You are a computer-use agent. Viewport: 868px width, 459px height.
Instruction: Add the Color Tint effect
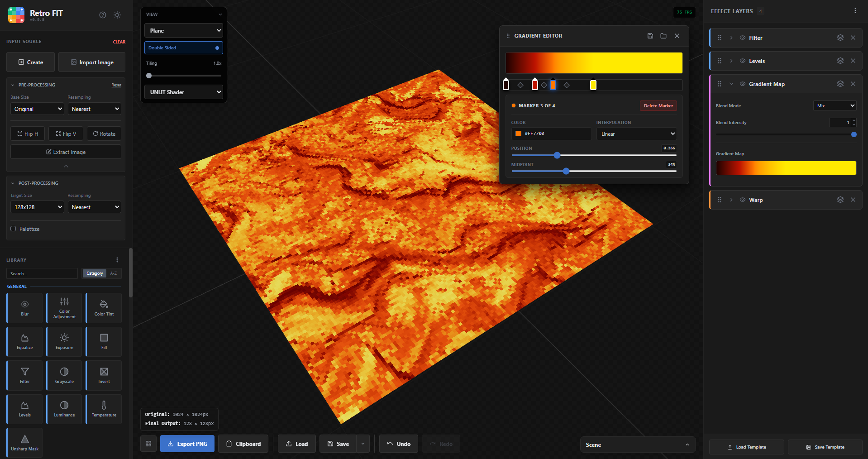pos(104,308)
